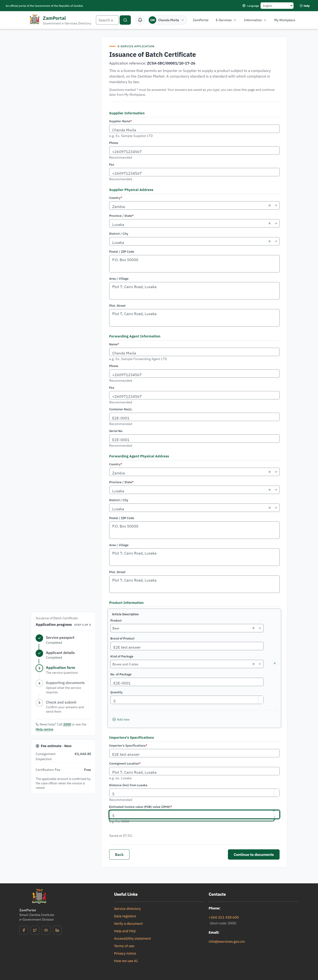
Task: Clear the Forwarding Agent District selection
Action: [x=269, y=507]
